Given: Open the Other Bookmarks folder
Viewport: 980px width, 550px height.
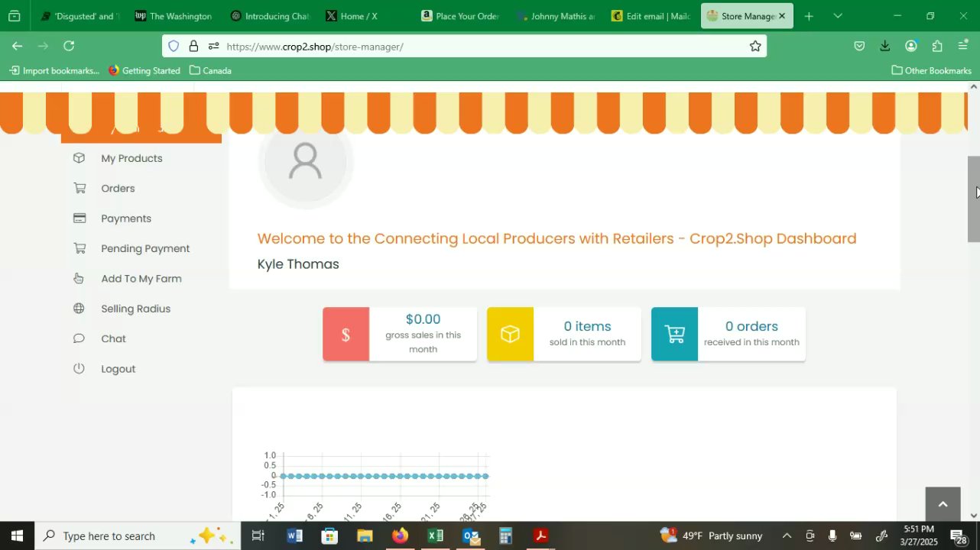Looking at the screenshot, I should 931,70.
